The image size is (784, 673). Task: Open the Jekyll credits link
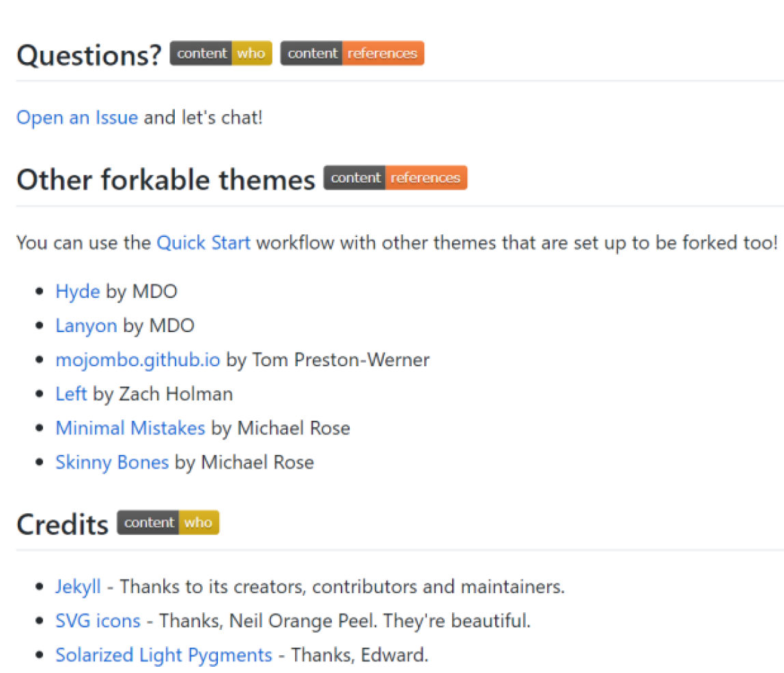(x=78, y=587)
